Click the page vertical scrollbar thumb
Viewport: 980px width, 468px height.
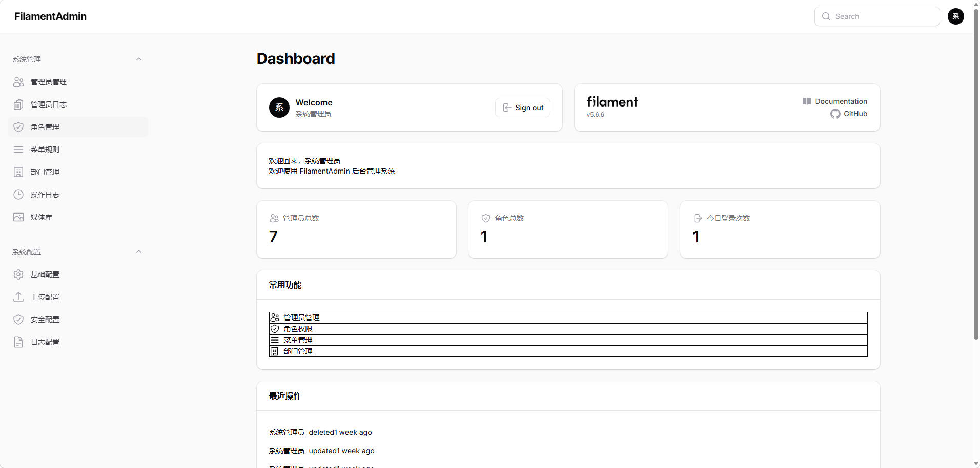click(x=976, y=174)
